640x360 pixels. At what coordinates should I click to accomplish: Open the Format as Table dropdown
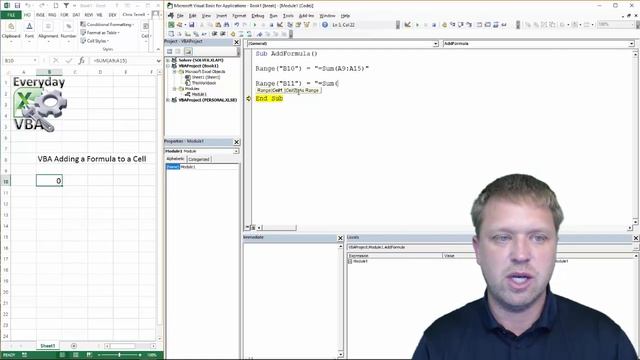(100, 33)
